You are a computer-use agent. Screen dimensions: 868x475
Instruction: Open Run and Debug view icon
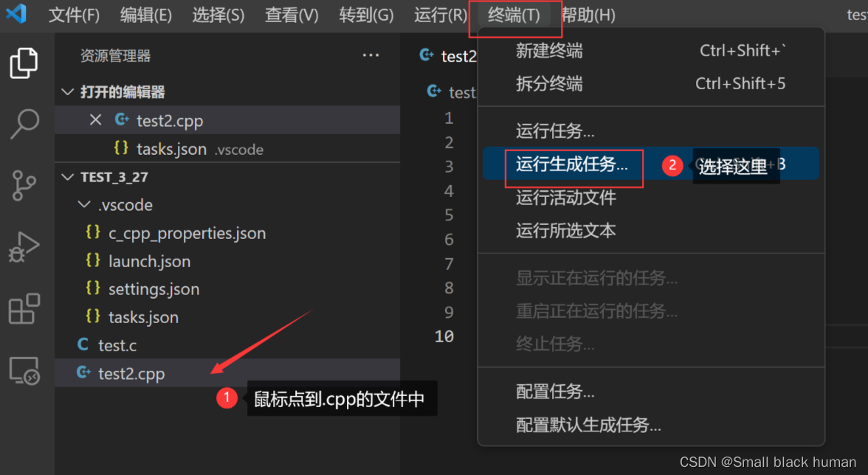click(x=24, y=246)
